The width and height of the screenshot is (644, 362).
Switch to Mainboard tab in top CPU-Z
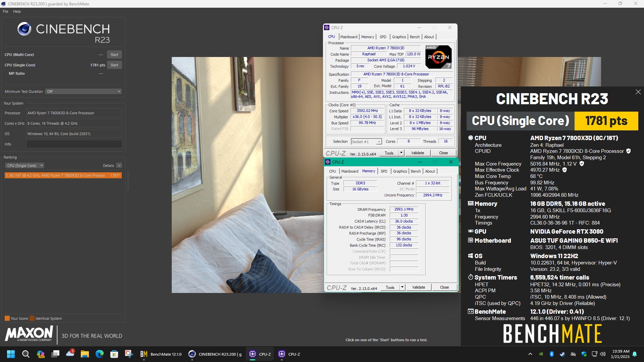(x=349, y=37)
